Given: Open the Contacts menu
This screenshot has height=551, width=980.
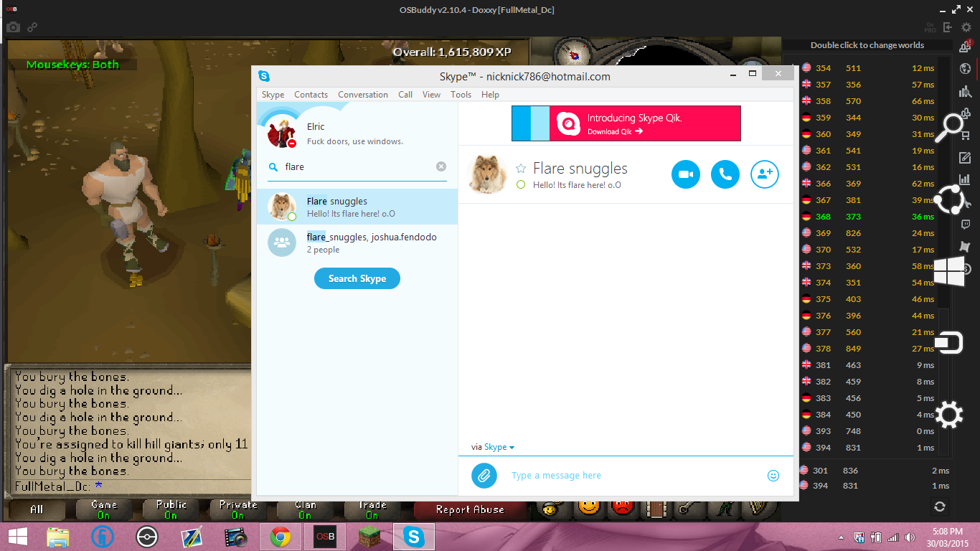Looking at the screenshot, I should 311,95.
